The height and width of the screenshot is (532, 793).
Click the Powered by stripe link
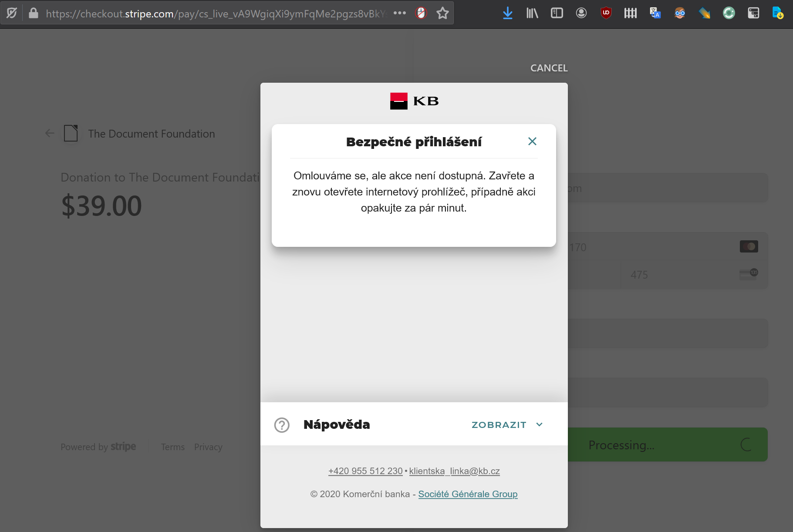(98, 447)
